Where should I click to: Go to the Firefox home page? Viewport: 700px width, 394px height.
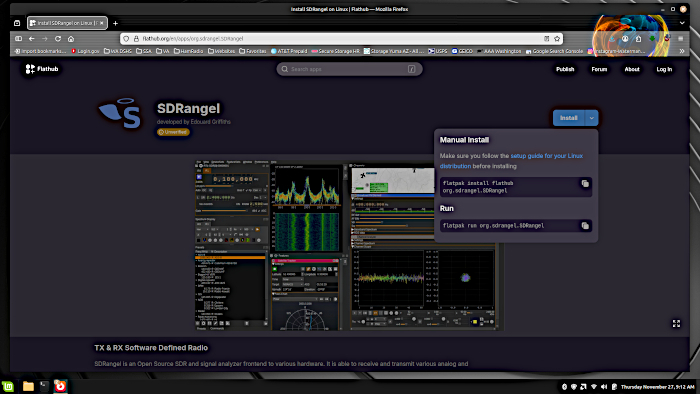click(71, 39)
